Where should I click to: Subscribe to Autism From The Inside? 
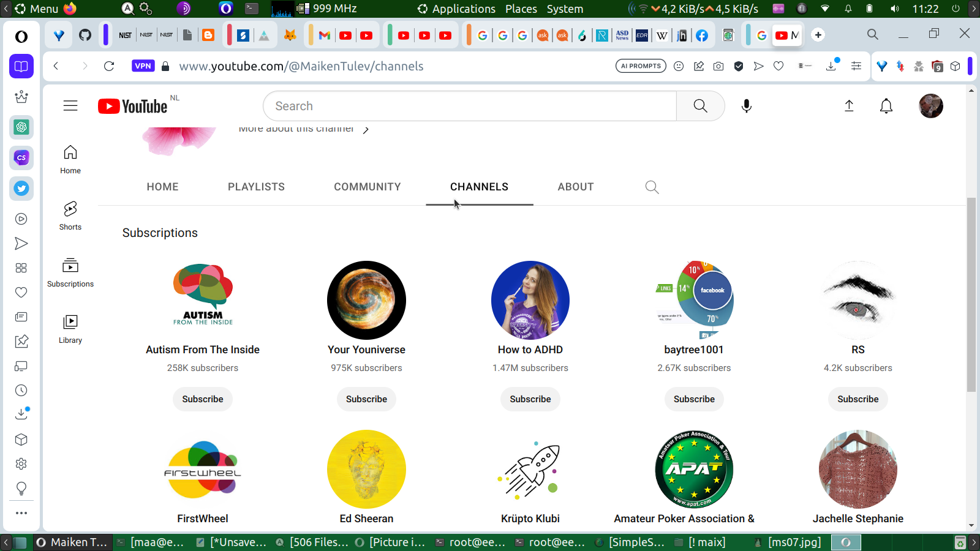203,399
